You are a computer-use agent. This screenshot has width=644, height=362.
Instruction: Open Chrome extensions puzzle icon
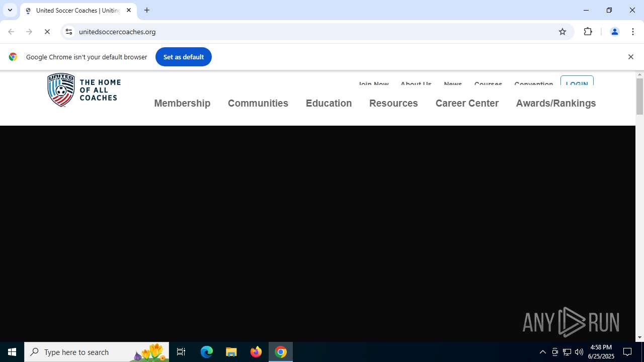point(588,32)
